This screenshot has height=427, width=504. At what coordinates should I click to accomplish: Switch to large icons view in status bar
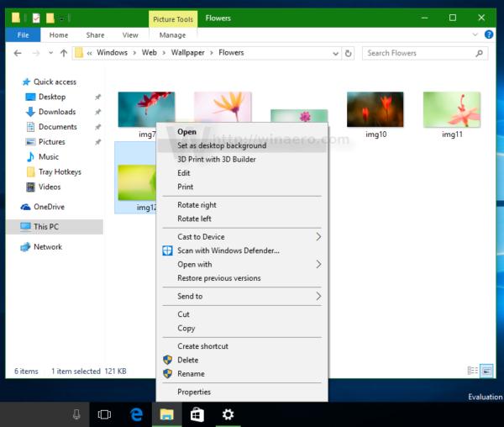pos(486,371)
